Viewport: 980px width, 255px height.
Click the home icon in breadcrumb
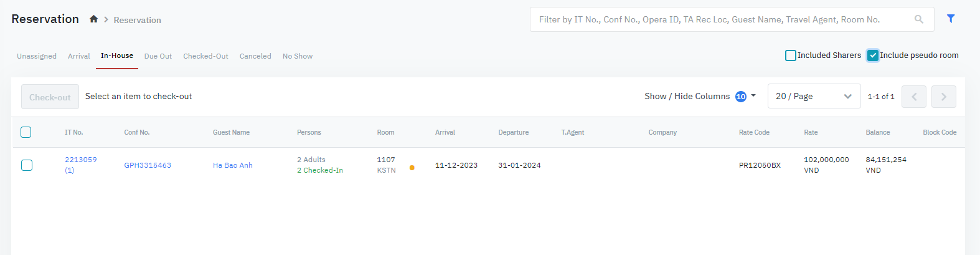93,19
